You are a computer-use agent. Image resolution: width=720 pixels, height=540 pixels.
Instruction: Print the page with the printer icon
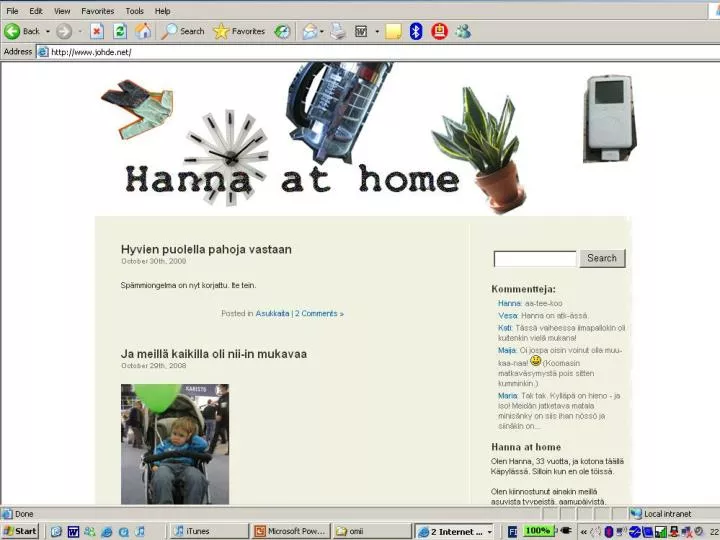pyautogui.click(x=338, y=32)
